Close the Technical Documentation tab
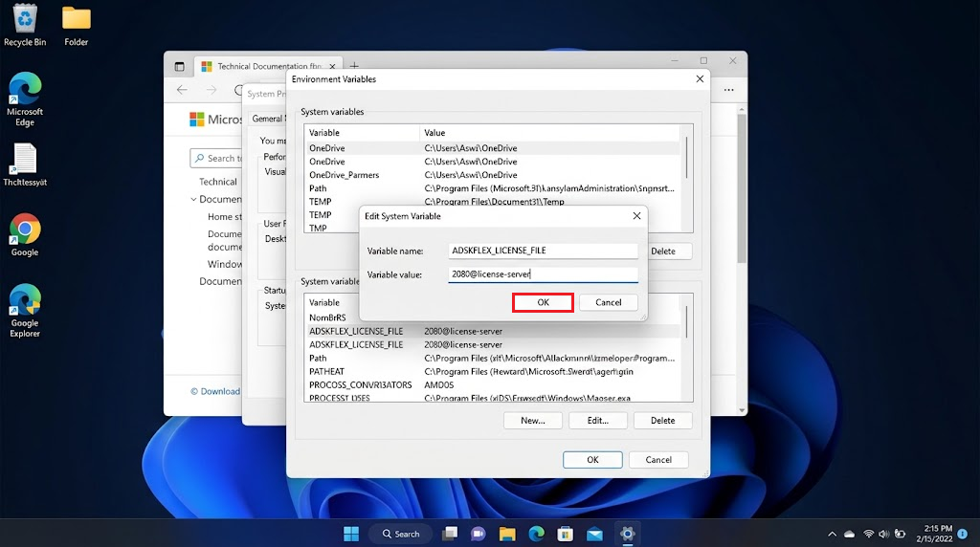Viewport: 980px width, 547px height. [x=332, y=66]
